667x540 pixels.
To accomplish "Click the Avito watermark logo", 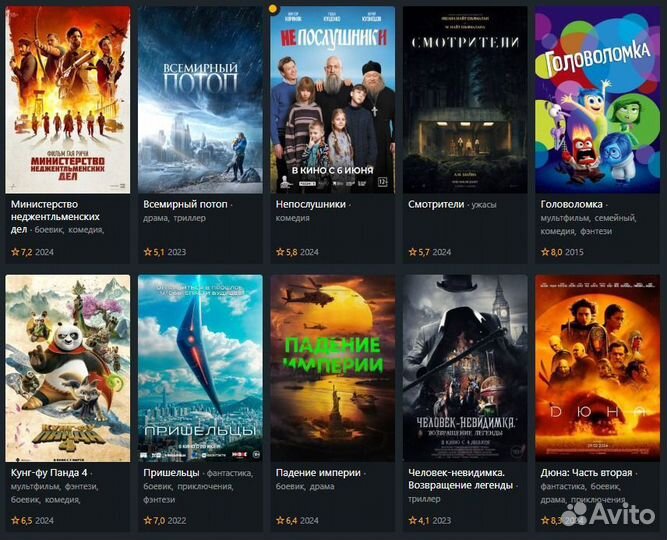I will [x=608, y=514].
